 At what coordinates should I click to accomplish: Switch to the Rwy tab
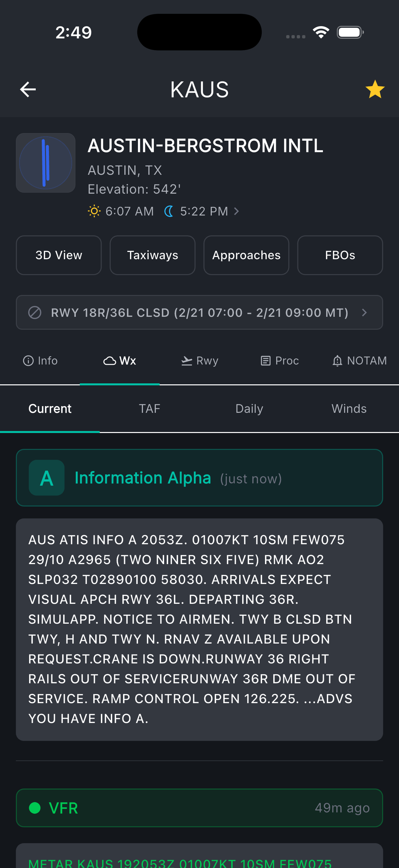(x=200, y=361)
